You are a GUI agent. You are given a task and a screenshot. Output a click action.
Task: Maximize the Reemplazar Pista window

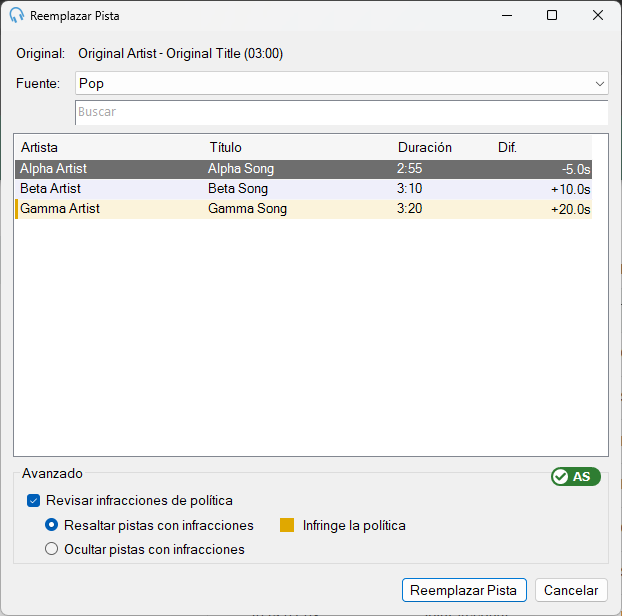pos(552,15)
